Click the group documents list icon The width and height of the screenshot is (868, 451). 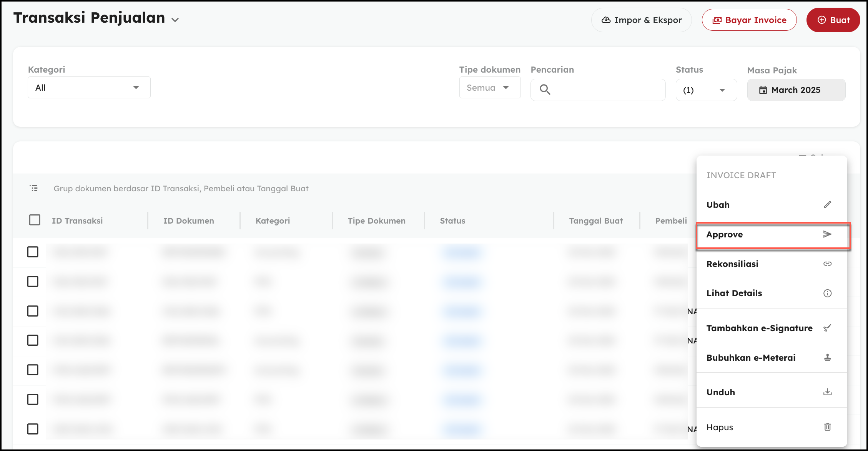34,188
